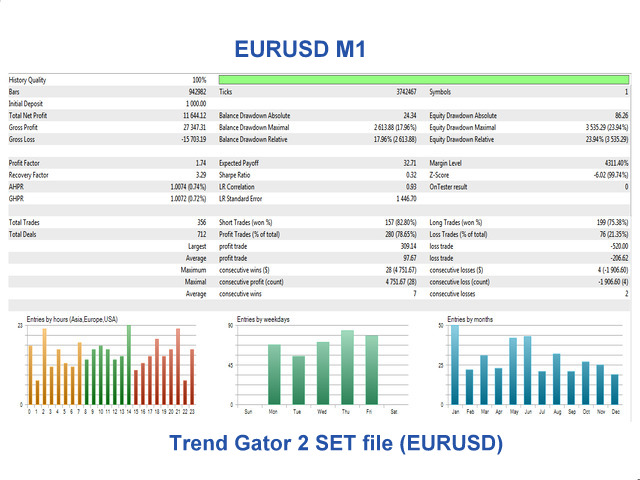Click Total Trades value 356
The width and height of the screenshot is (640, 480).
202,222
